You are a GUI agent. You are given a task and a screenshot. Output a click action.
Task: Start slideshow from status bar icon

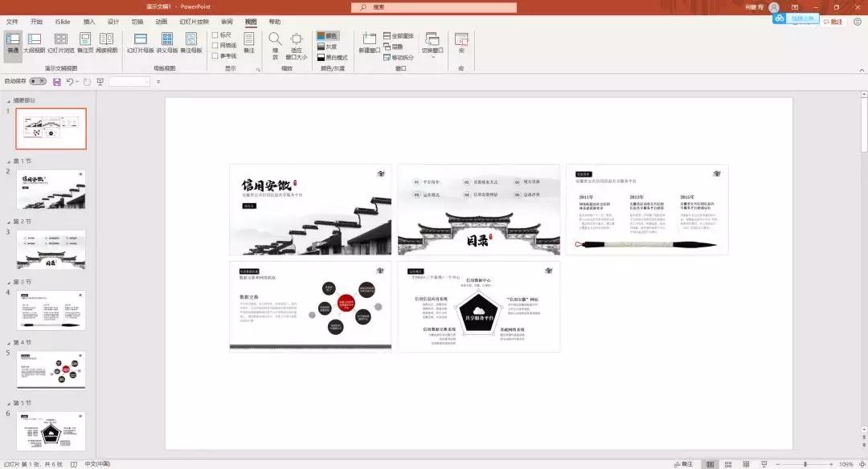click(764, 464)
